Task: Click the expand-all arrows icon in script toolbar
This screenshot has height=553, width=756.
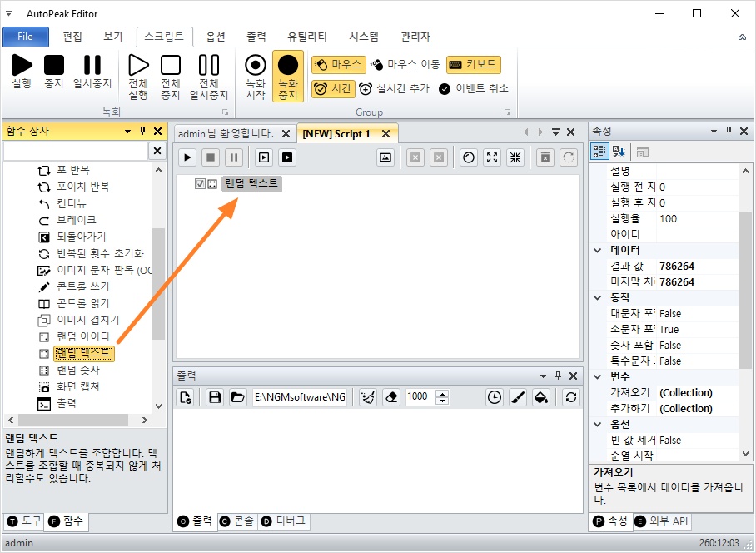Action: (x=492, y=157)
